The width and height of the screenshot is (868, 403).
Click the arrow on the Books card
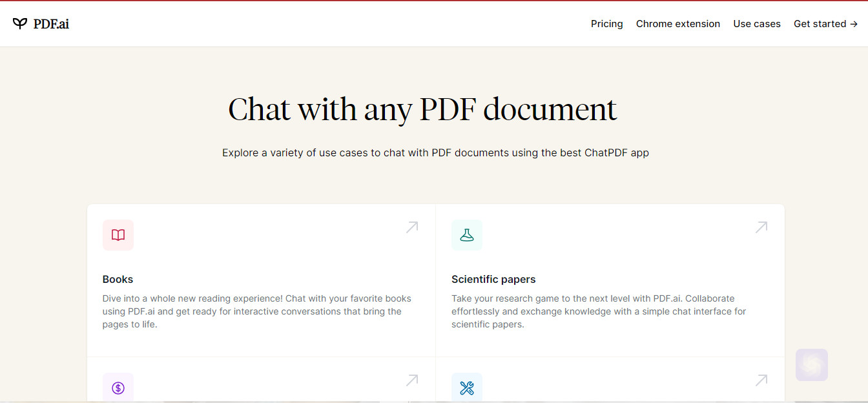412,227
